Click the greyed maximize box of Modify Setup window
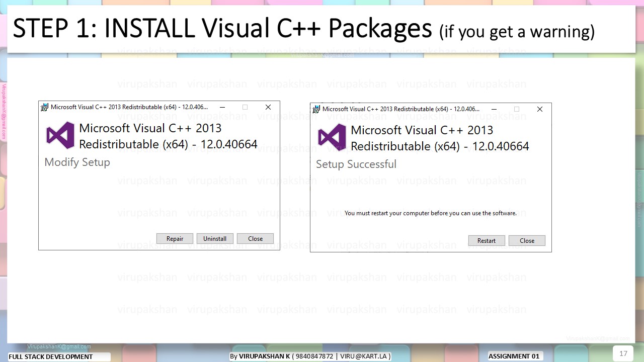The width and height of the screenshot is (644, 362). pos(245,107)
